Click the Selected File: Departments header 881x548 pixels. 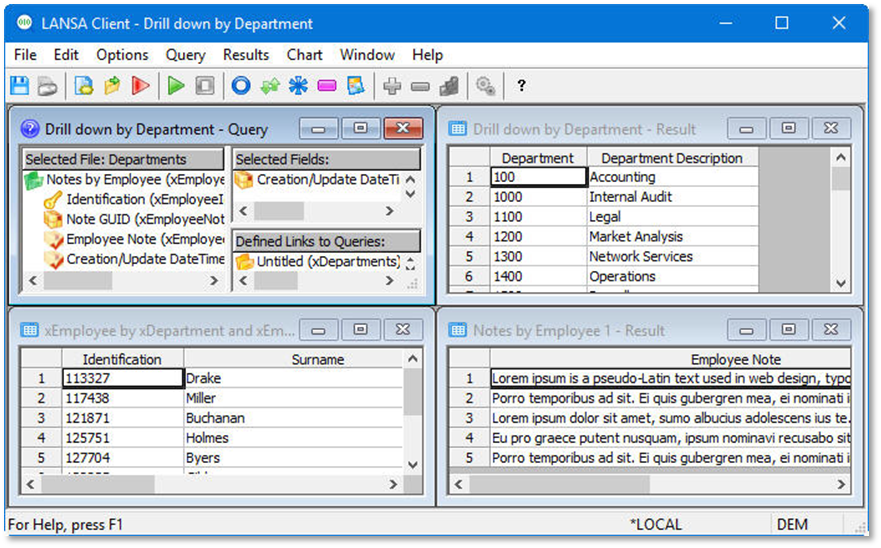tap(123, 159)
